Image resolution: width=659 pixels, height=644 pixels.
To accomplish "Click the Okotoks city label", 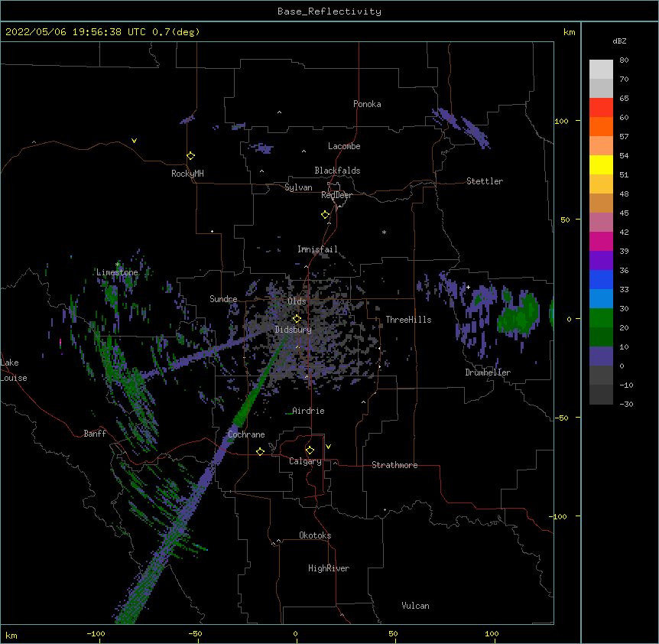I will coord(315,535).
